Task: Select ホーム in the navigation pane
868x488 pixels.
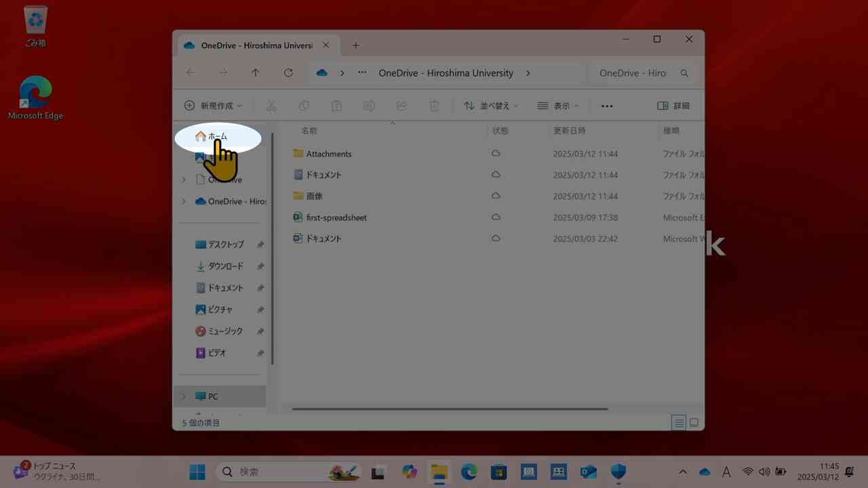Action: tap(217, 136)
